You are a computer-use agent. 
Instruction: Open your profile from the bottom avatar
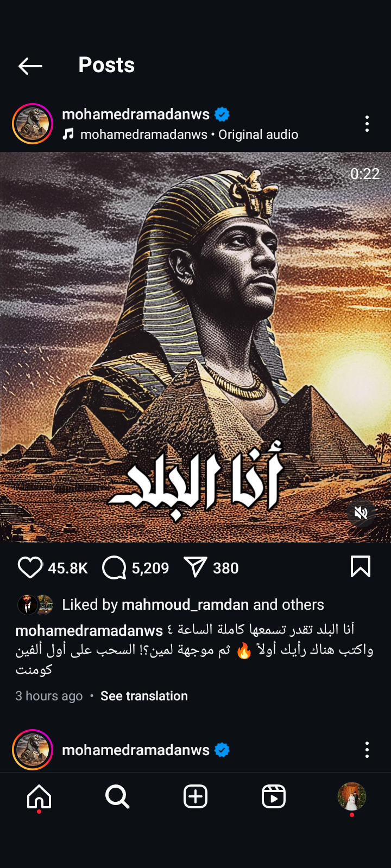352,796
